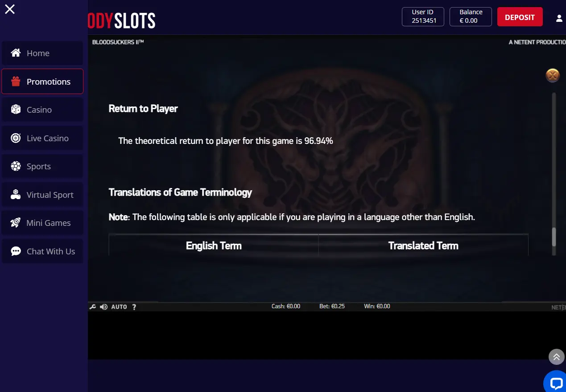Click the scroll-to-top double chevron button
566x392 pixels.
tap(556, 357)
